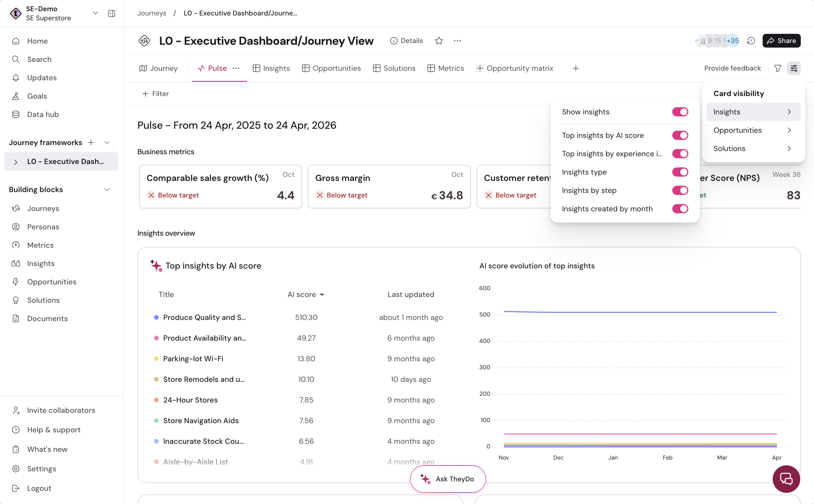Open the chat support bubble
Image resolution: width=814 pixels, height=504 pixels.
click(x=786, y=479)
